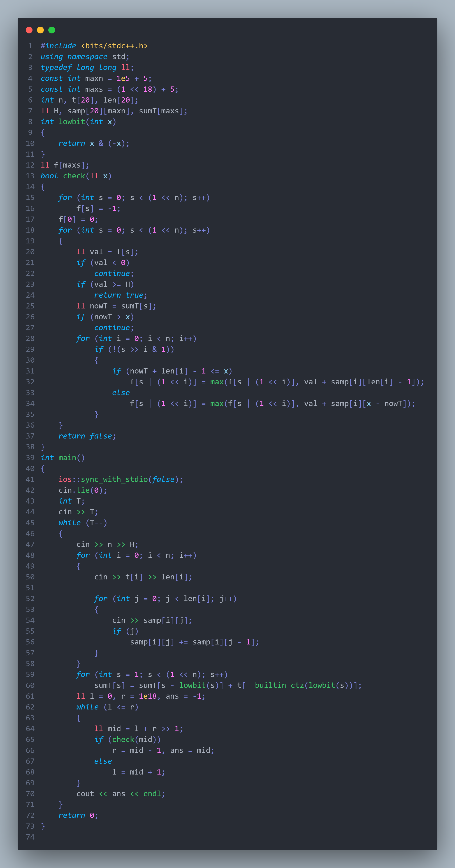The height and width of the screenshot is (868, 455).
Task: Click 'cin >> T;' line
Action: tap(78, 512)
